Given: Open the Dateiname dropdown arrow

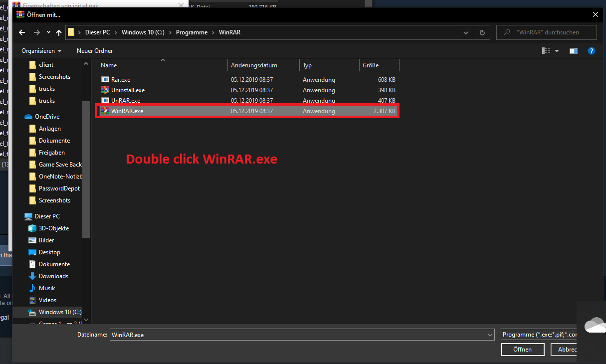Looking at the screenshot, I should coord(490,335).
